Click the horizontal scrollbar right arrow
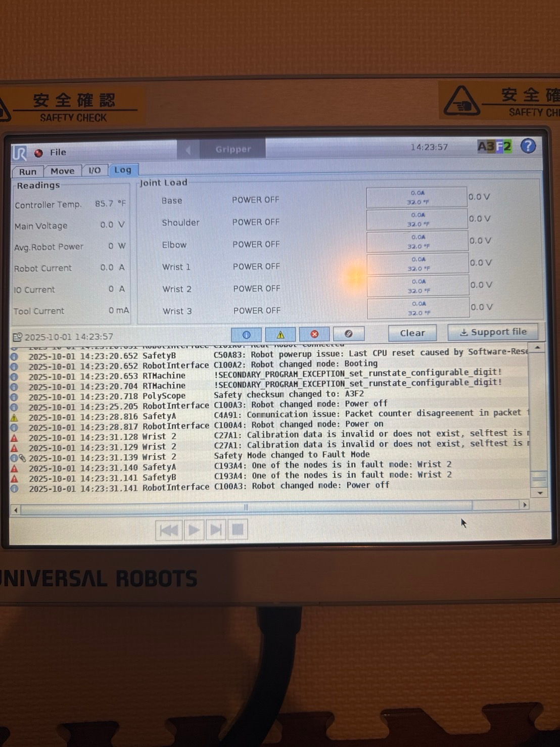 pos(525,504)
